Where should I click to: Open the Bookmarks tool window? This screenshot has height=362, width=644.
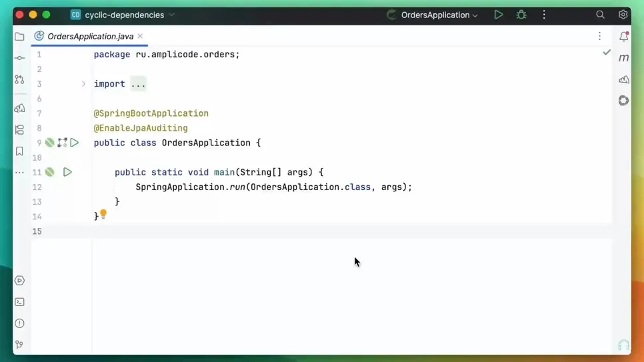[19, 151]
